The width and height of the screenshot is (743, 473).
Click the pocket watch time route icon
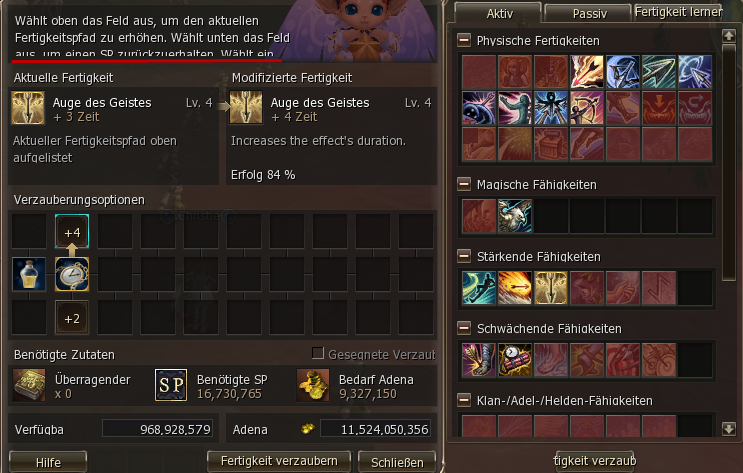pos(72,274)
